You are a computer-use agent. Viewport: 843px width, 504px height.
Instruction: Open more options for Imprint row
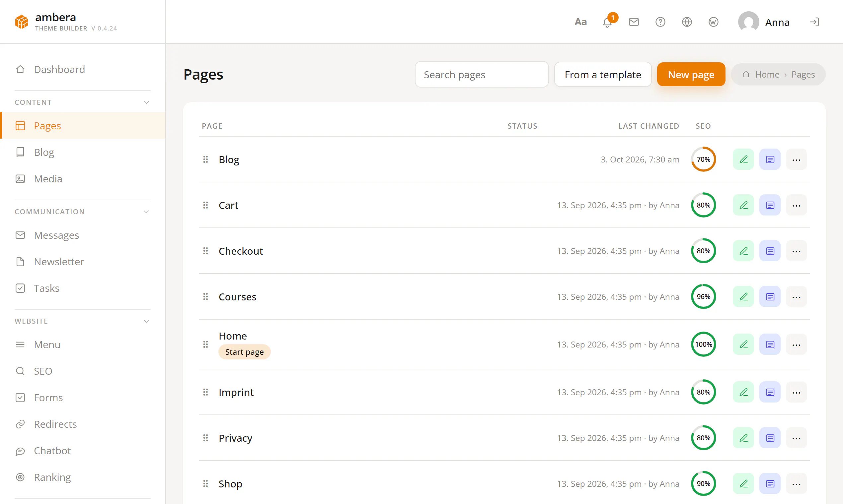797,392
